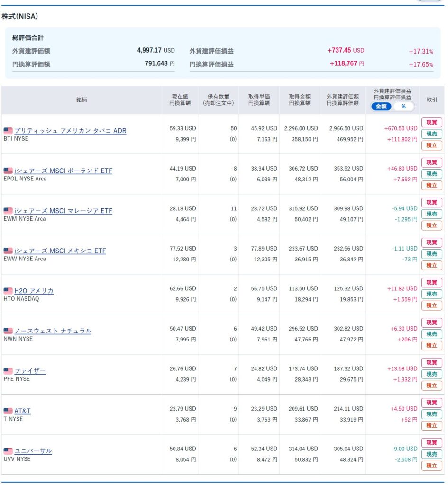This screenshot has height=485, width=448.
Task: Click the 791,648 円 converted valuation
Action: [160, 63]
